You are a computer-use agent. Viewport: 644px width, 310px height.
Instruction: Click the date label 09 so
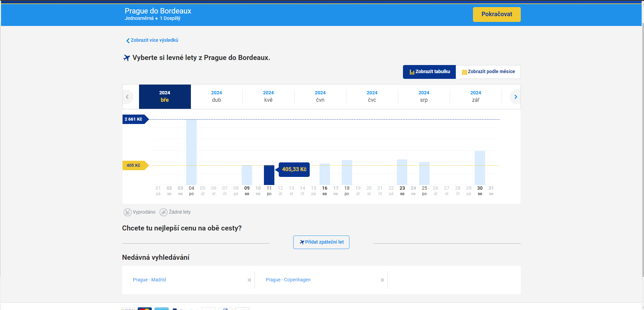coord(247,190)
